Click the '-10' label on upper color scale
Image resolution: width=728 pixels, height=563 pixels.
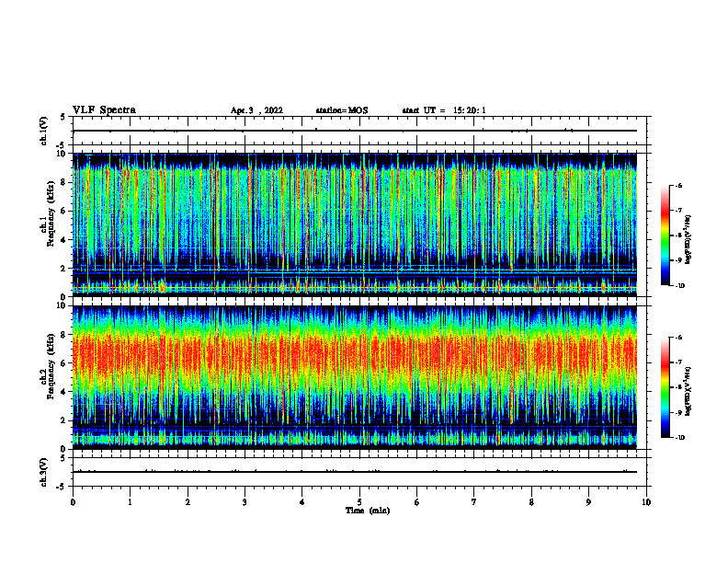coord(679,286)
